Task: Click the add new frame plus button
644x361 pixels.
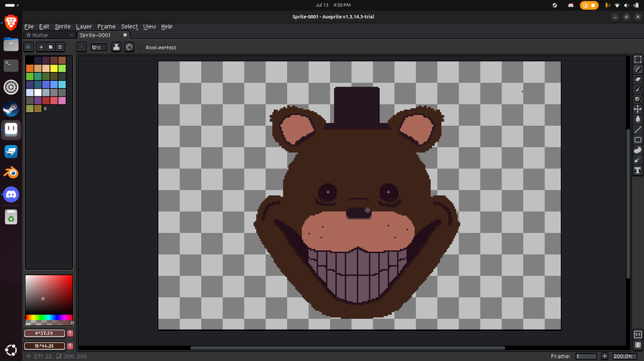Action: pos(605,356)
